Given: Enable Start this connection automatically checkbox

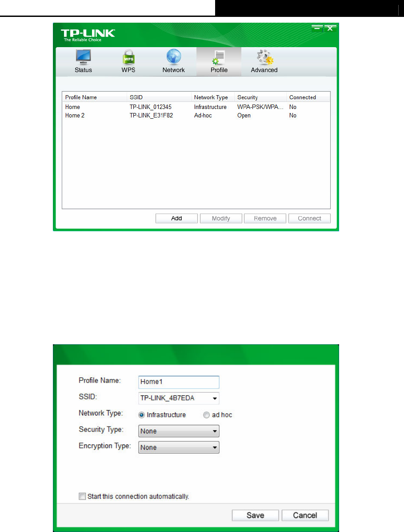Looking at the screenshot, I should (82, 496).
